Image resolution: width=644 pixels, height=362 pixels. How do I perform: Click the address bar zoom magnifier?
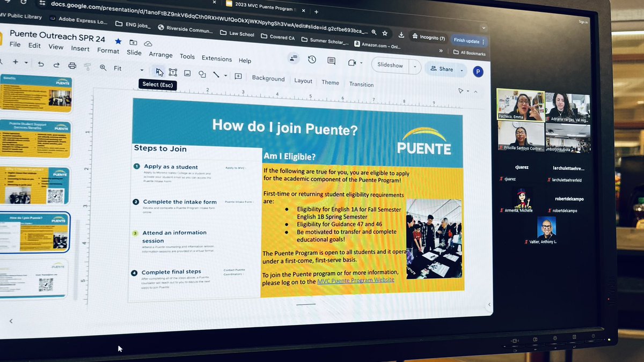point(374,32)
